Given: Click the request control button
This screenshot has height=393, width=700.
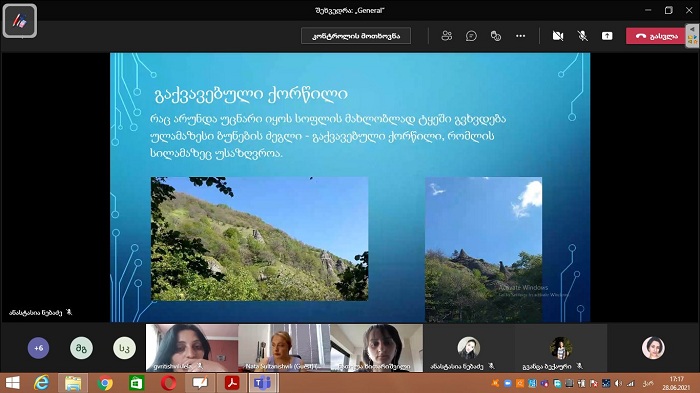Looking at the screenshot, I should 356,36.
